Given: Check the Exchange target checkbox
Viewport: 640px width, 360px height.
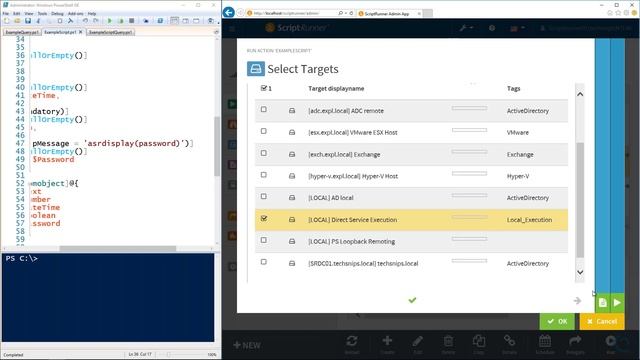Looking at the screenshot, I should click(264, 153).
